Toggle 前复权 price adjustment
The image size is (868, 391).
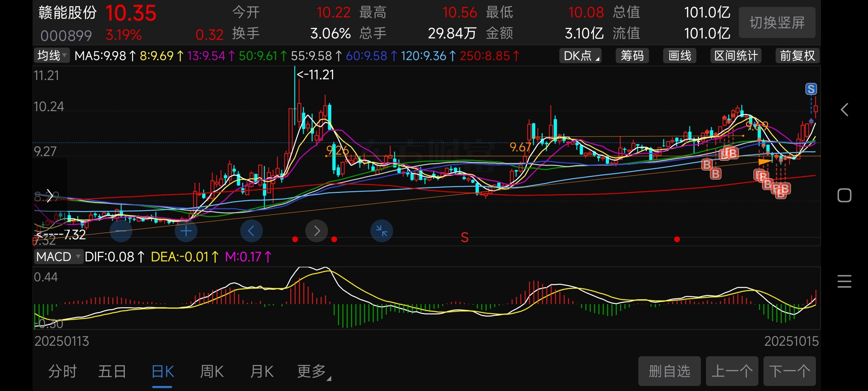pyautogui.click(x=797, y=56)
